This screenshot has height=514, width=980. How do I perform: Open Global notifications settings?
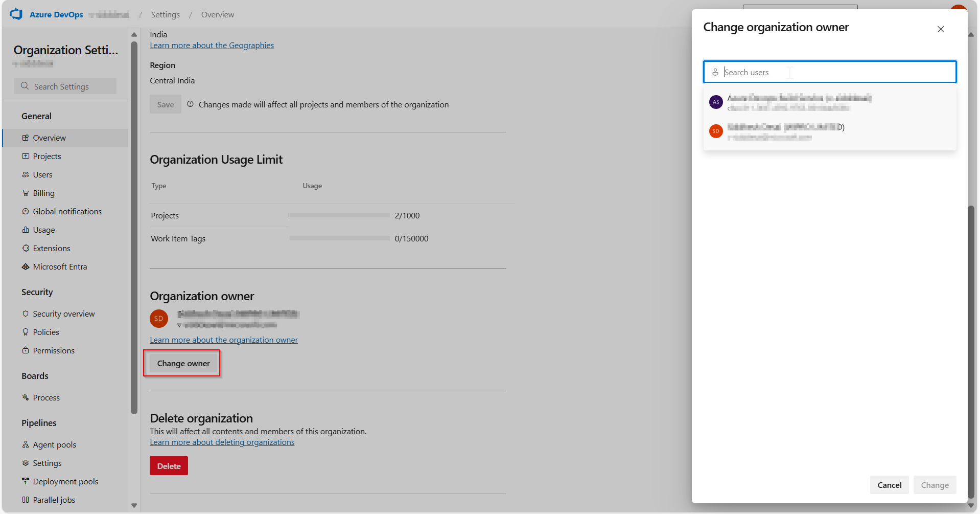coord(65,211)
